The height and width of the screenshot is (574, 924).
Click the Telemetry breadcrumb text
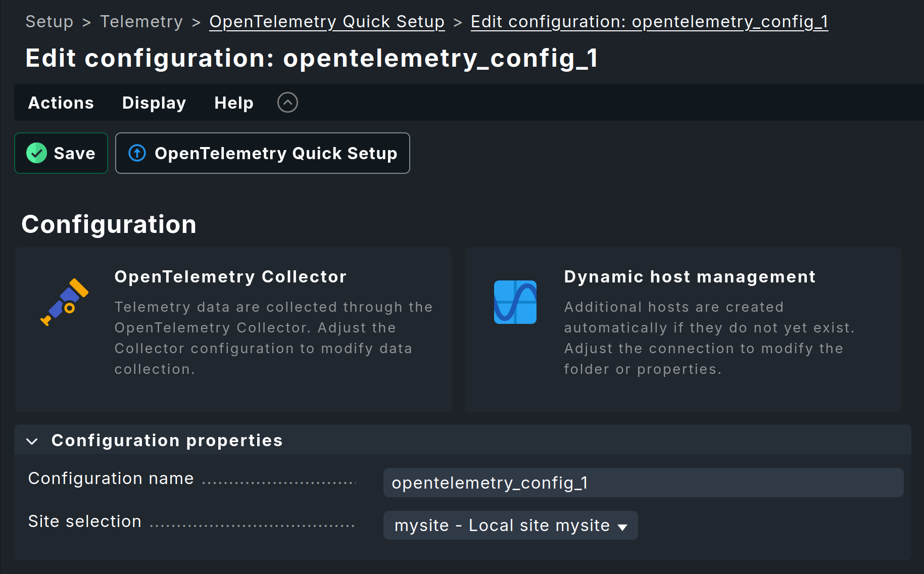tap(141, 22)
